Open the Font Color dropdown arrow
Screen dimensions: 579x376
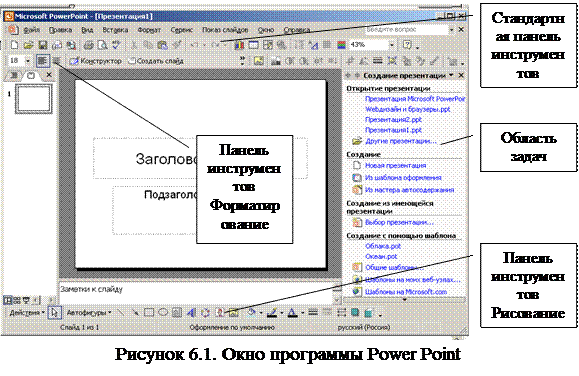(302, 313)
